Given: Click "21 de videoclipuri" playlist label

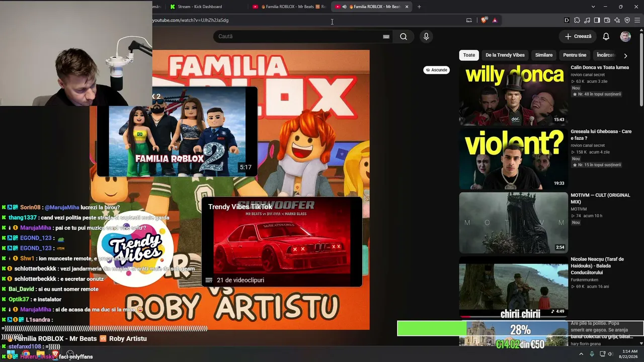Looking at the screenshot, I should tap(240, 280).
